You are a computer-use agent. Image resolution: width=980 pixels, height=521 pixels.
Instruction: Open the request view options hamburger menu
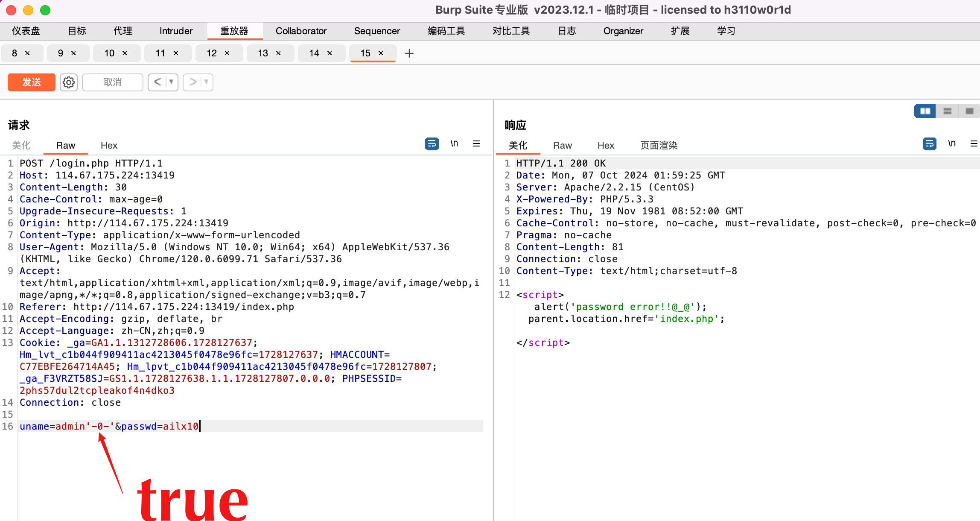click(477, 143)
